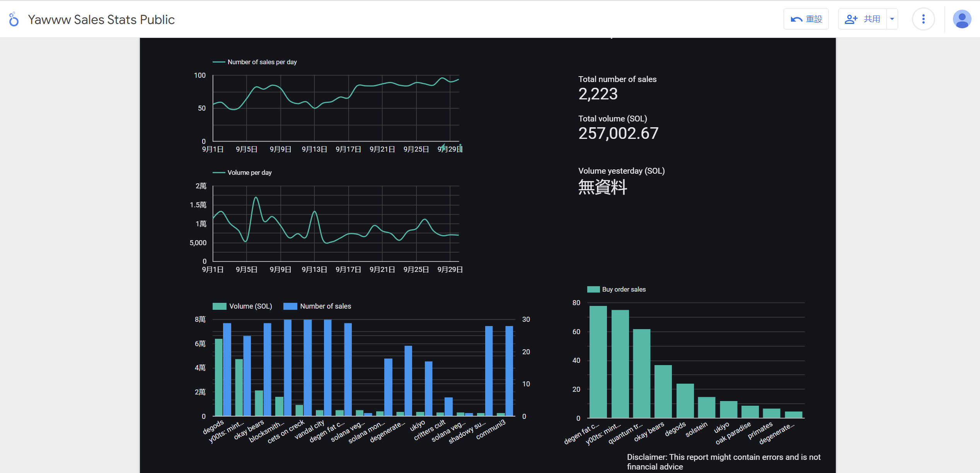Click the lightning bolt icon on sales chart
980x473 pixels.
pos(443,147)
